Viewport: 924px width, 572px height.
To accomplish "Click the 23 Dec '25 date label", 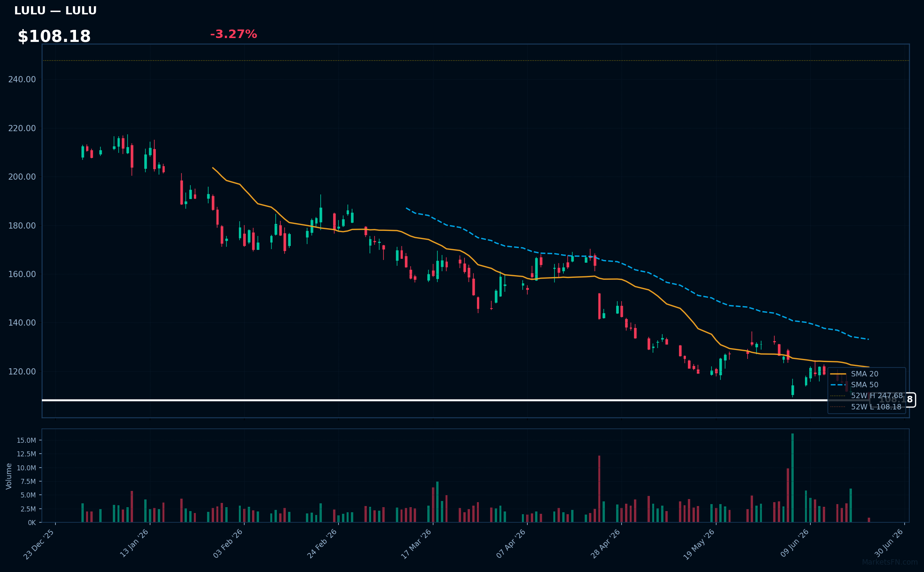I will [39, 544].
